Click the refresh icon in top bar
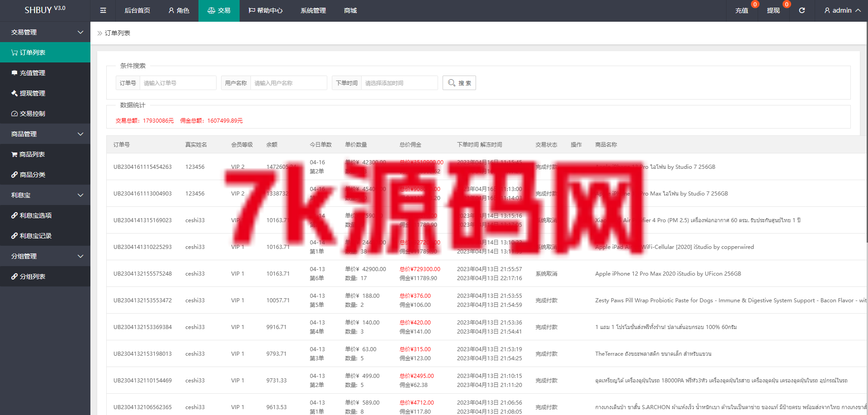 pos(802,10)
